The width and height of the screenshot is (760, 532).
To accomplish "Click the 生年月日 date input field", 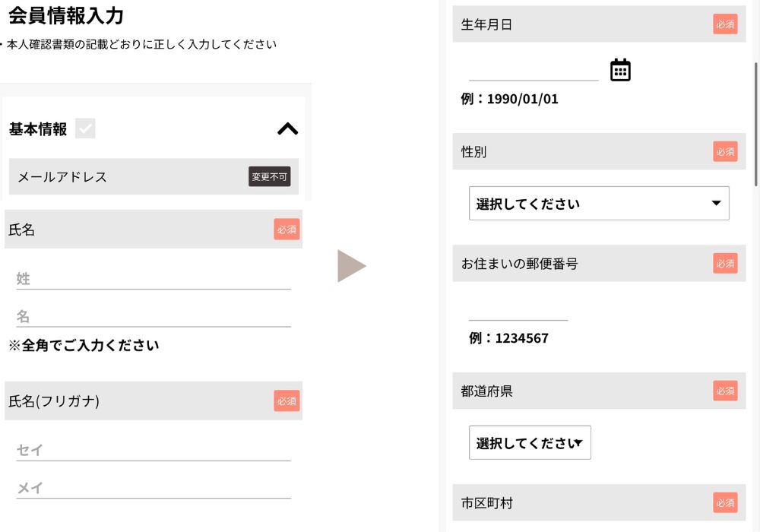I will [x=534, y=71].
